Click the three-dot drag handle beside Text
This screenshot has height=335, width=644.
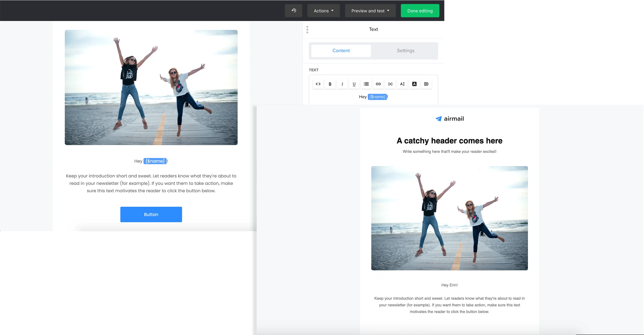tap(307, 30)
